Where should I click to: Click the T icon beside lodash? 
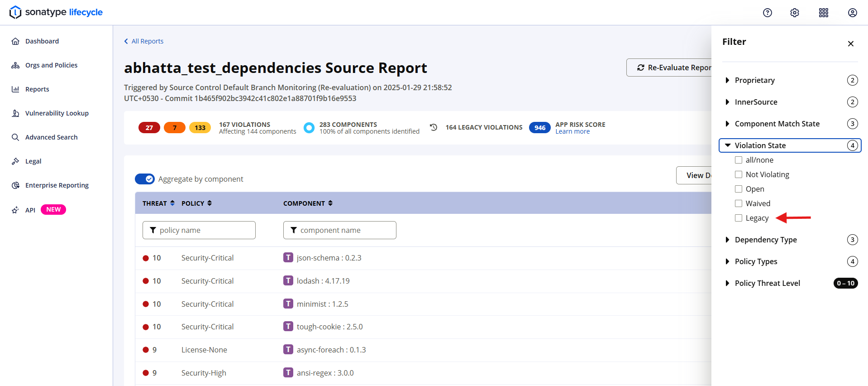click(x=288, y=280)
